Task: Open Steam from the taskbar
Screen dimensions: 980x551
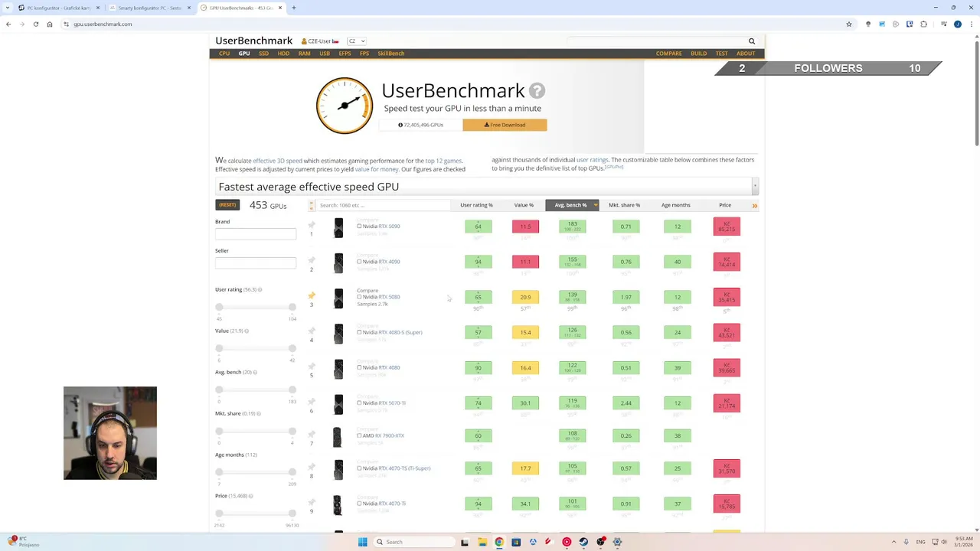Action: pyautogui.click(x=583, y=542)
